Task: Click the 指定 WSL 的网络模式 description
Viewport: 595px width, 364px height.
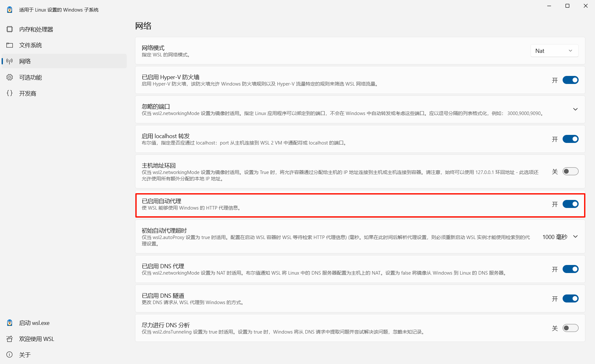Action: pos(166,55)
